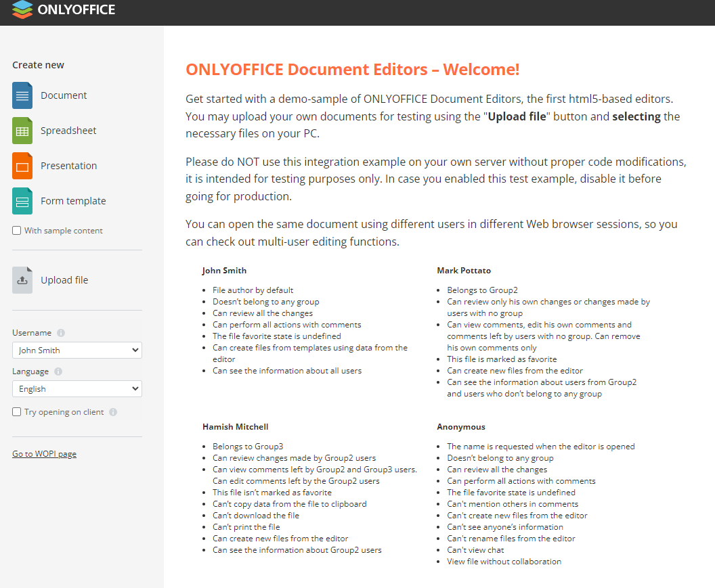Click the John Smith user heading

pos(224,270)
